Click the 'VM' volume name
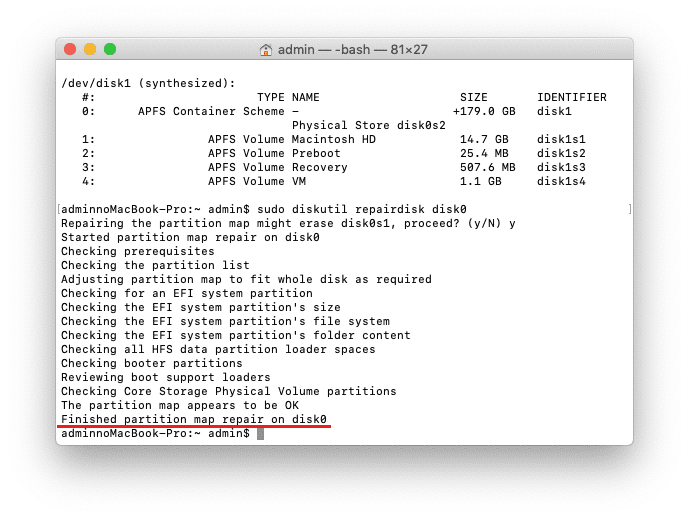Image resolution: width=689 pixels, height=519 pixels. tap(299, 181)
